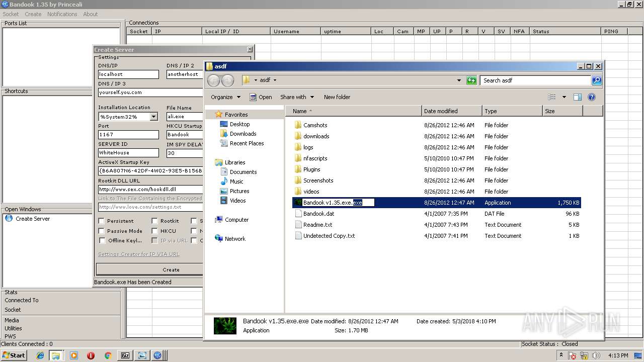The width and height of the screenshot is (644, 362).
Task: Open the address bar history dropdown
Action: (459, 80)
